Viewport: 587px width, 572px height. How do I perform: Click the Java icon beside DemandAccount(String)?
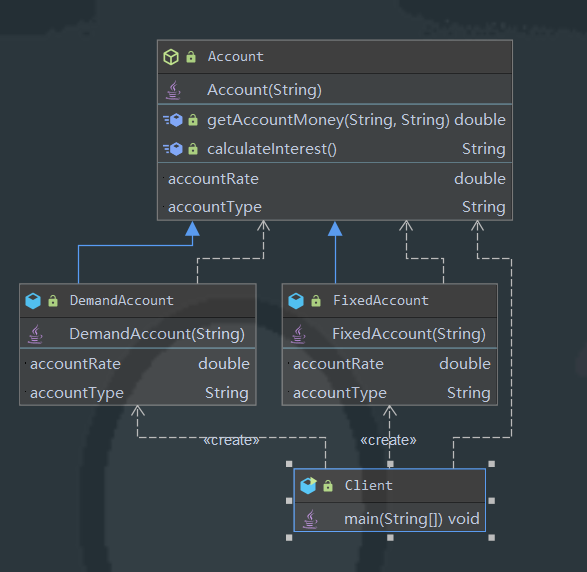pyautogui.click(x=35, y=334)
